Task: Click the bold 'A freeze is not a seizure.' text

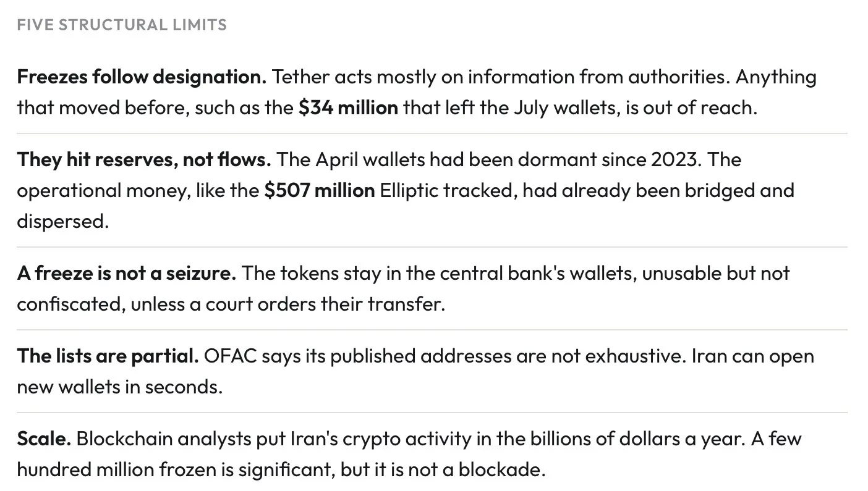Action: 126,274
